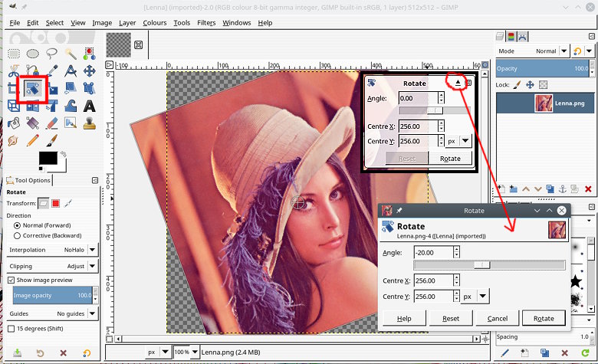The width and height of the screenshot is (598, 364).
Task: Enable 15 degrees (Shift) constraint
Action: point(11,329)
